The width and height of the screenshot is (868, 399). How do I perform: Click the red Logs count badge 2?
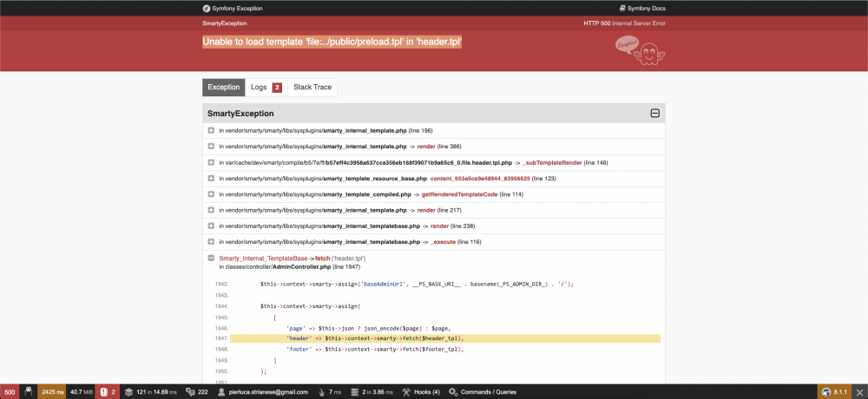pyautogui.click(x=277, y=88)
